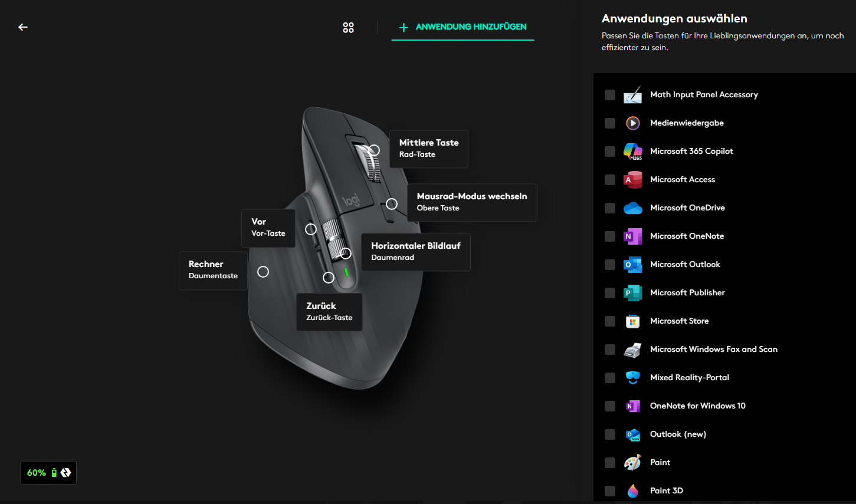Click the Microsoft Store list label
Image resolution: width=856 pixels, height=504 pixels.
680,321
